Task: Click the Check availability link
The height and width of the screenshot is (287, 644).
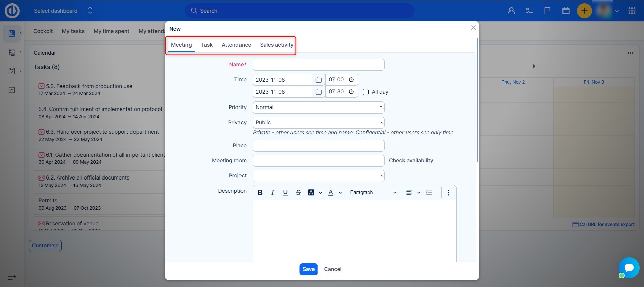Action: [x=411, y=161]
